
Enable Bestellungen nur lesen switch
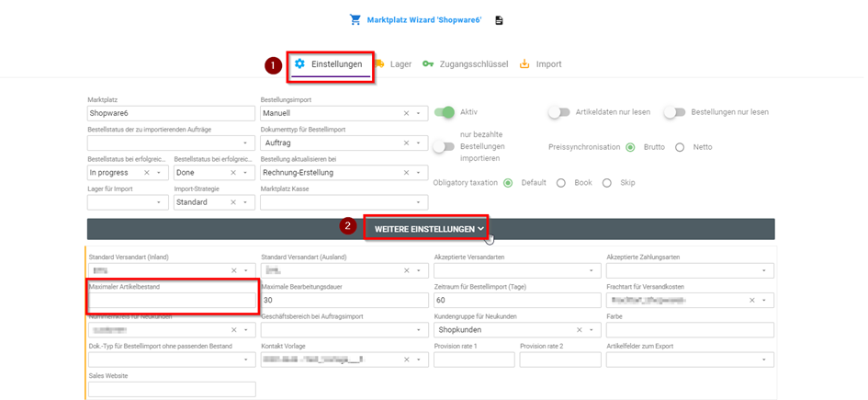coord(675,112)
